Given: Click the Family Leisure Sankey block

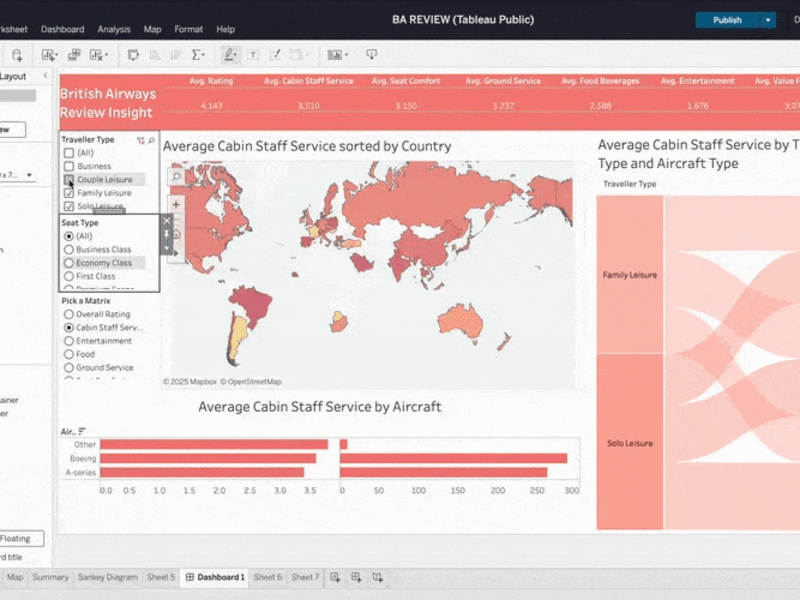Looking at the screenshot, I should coord(630,274).
